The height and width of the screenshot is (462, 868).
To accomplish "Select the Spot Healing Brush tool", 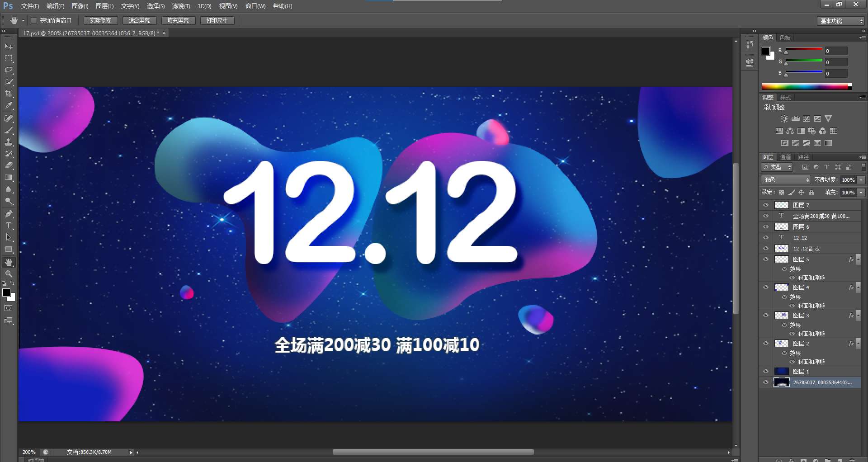I will 9,118.
